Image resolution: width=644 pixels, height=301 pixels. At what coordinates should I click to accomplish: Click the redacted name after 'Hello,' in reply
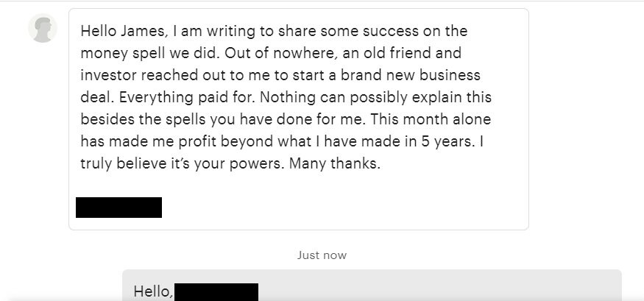pyautogui.click(x=216, y=292)
